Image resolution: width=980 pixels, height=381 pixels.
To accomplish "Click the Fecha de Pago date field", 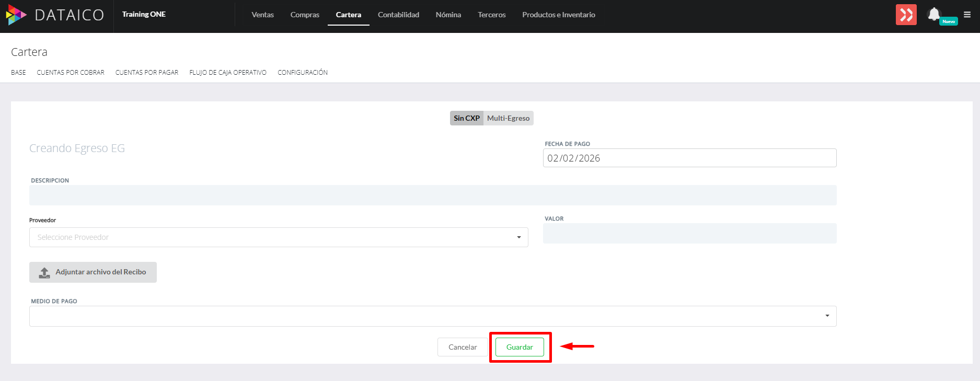I will point(689,158).
